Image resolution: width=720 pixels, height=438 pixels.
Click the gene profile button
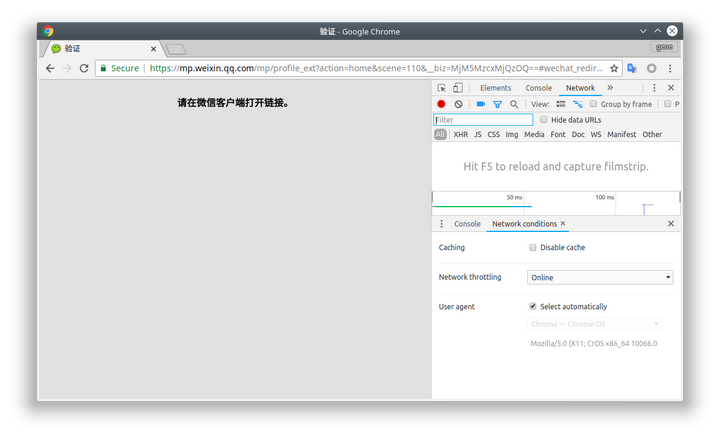pos(664,47)
